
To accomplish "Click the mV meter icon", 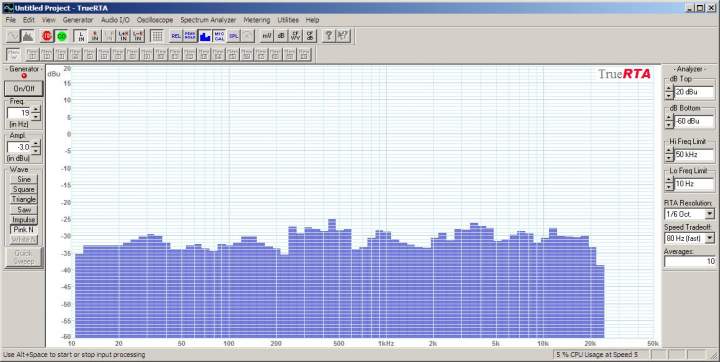I will (267, 36).
